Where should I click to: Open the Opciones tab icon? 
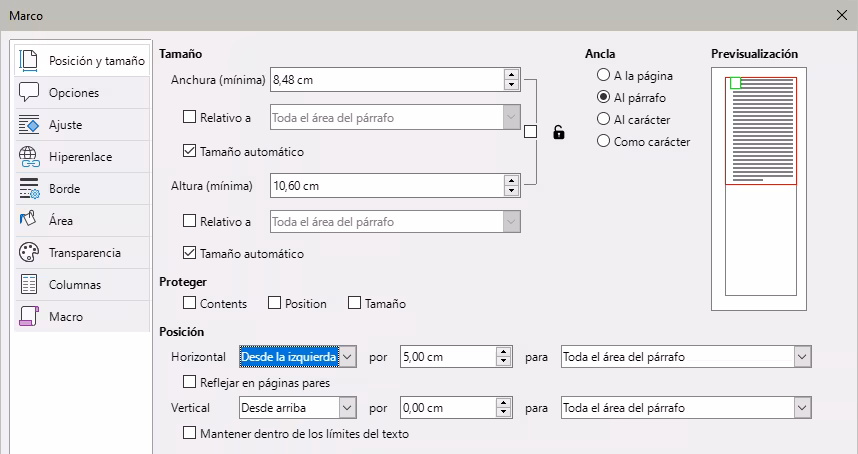pyautogui.click(x=29, y=93)
